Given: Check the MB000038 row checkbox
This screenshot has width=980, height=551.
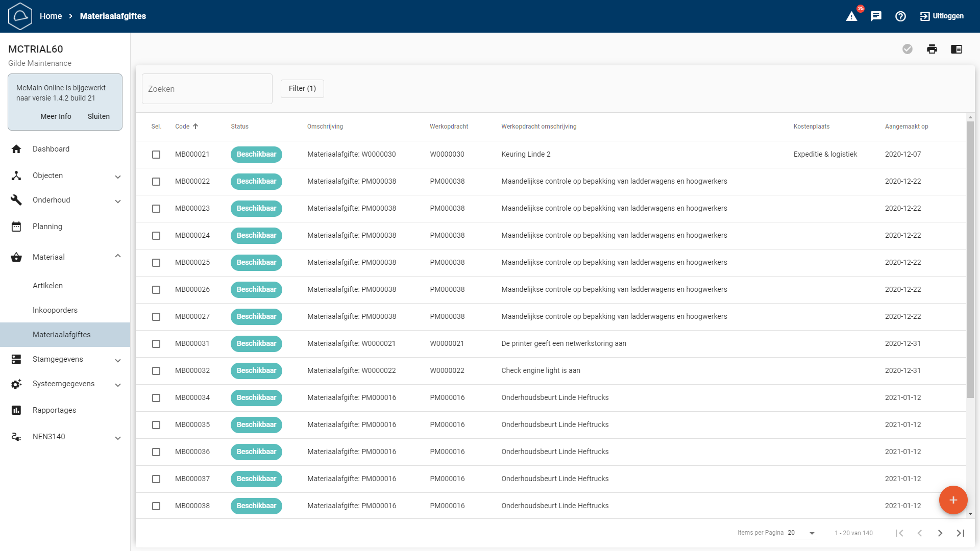Looking at the screenshot, I should [x=156, y=506].
